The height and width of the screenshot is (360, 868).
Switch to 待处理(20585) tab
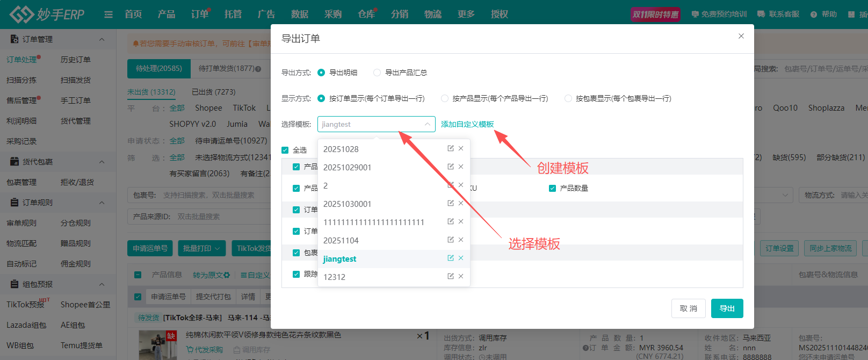click(159, 68)
